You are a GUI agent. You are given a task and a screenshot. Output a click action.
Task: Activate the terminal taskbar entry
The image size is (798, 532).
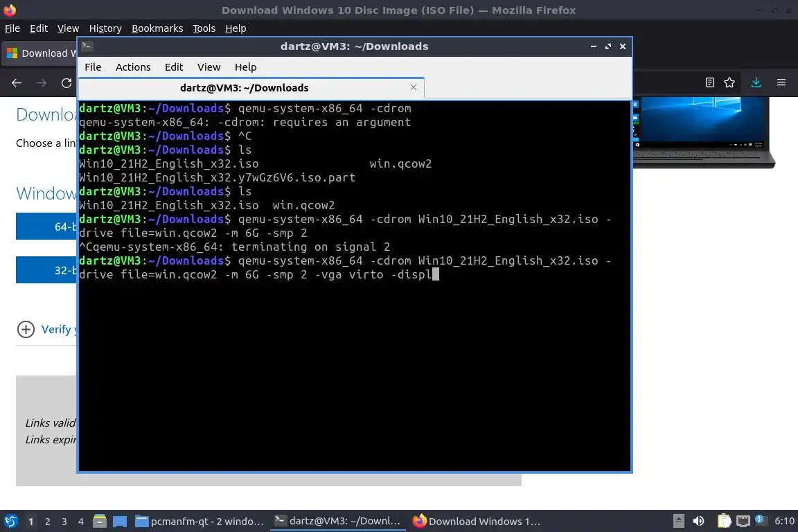337,521
